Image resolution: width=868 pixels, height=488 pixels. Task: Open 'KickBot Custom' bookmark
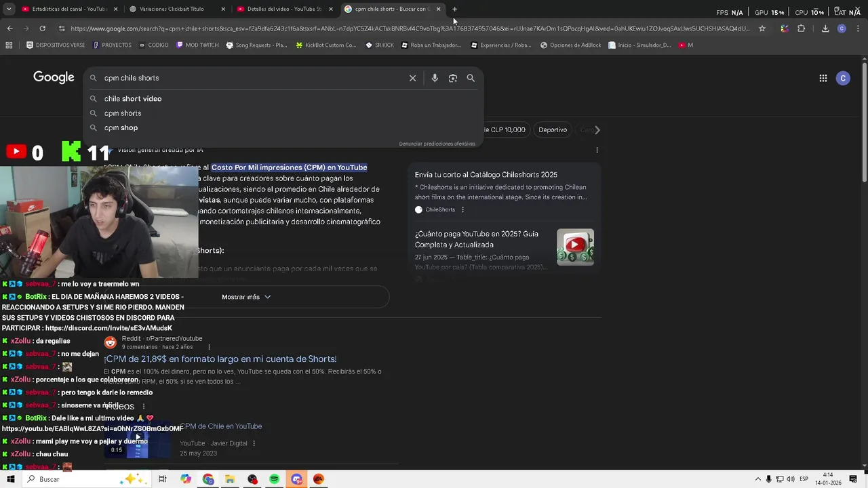click(x=326, y=45)
